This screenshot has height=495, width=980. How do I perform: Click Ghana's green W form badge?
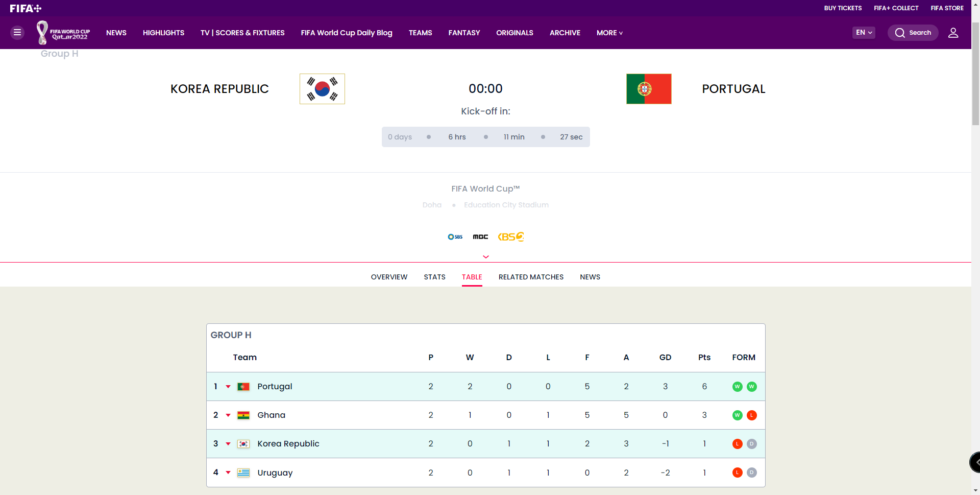tap(737, 415)
